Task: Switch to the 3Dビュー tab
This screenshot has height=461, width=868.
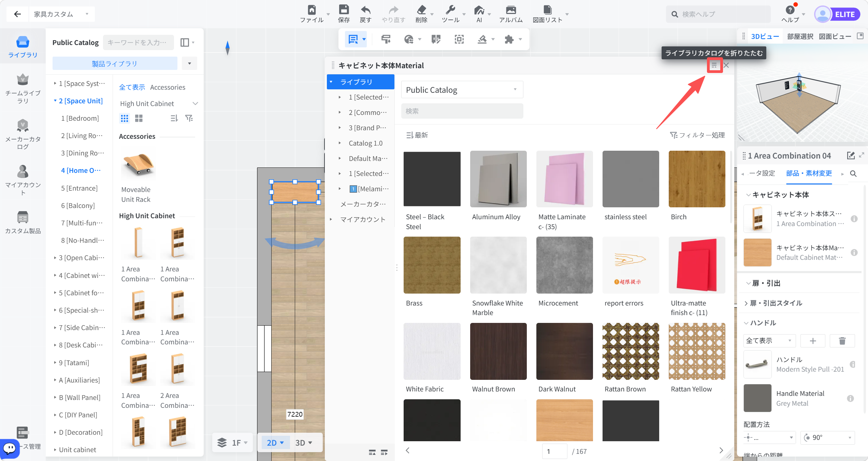Action: [x=765, y=36]
